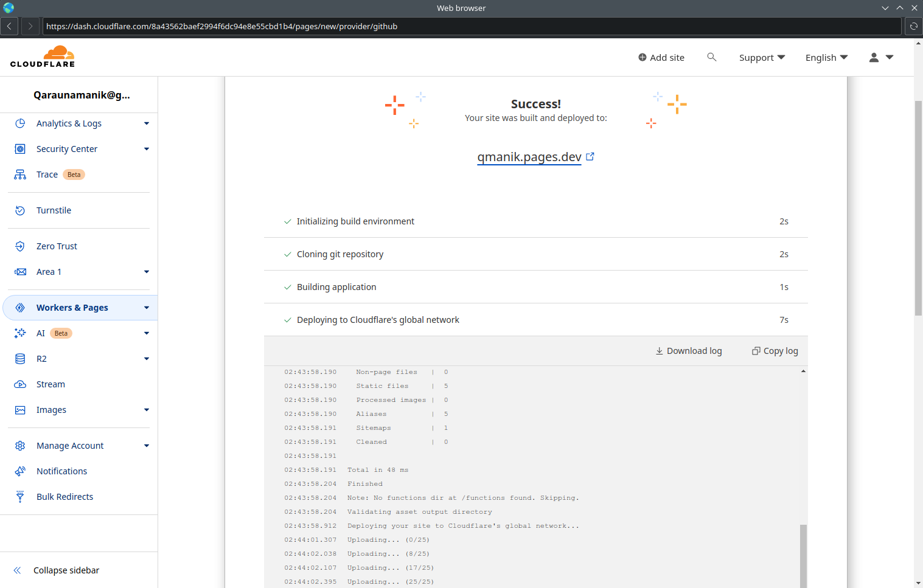Open the Support dropdown
This screenshot has width=923, height=588.
(x=762, y=58)
